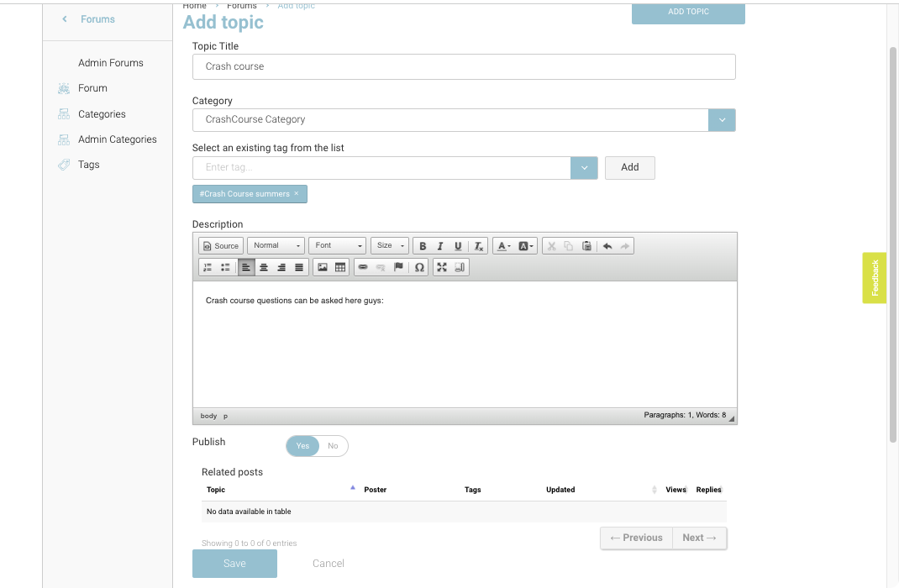Expand the paragraph format Normal dropdown
Viewport: 899px width, 588px height.
point(276,246)
